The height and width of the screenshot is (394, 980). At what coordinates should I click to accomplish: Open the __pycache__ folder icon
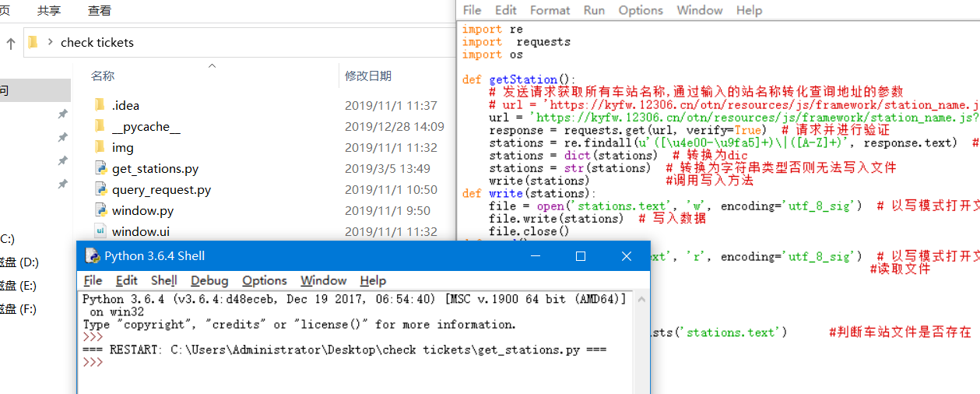pos(99,126)
